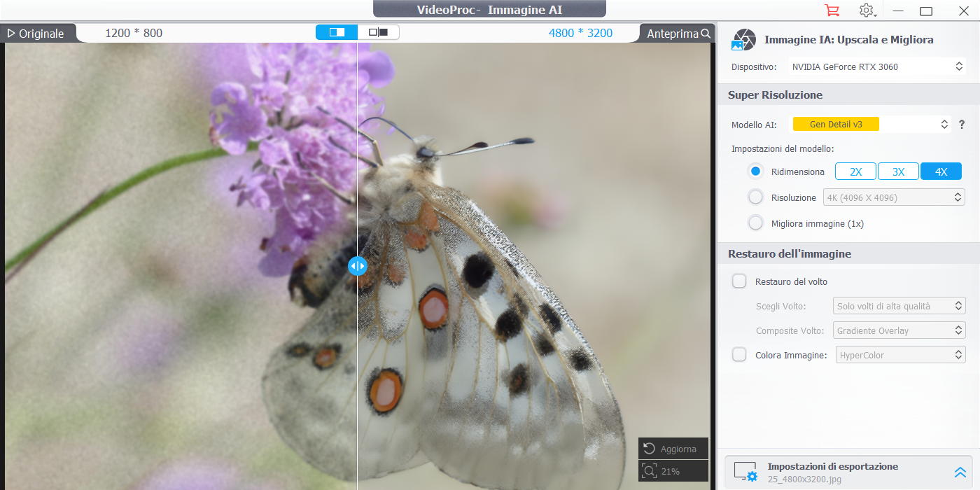980x490 pixels.
Task: Select split-view comparison mode
Action: point(337,32)
